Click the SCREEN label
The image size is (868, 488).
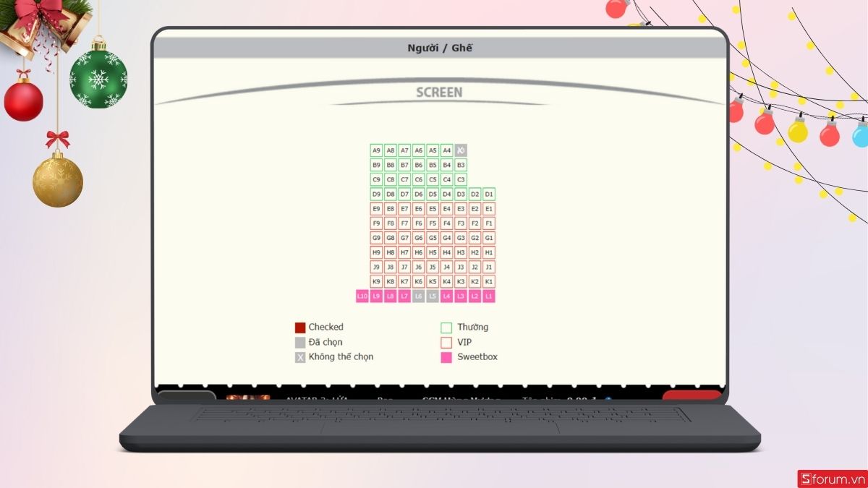pos(439,93)
